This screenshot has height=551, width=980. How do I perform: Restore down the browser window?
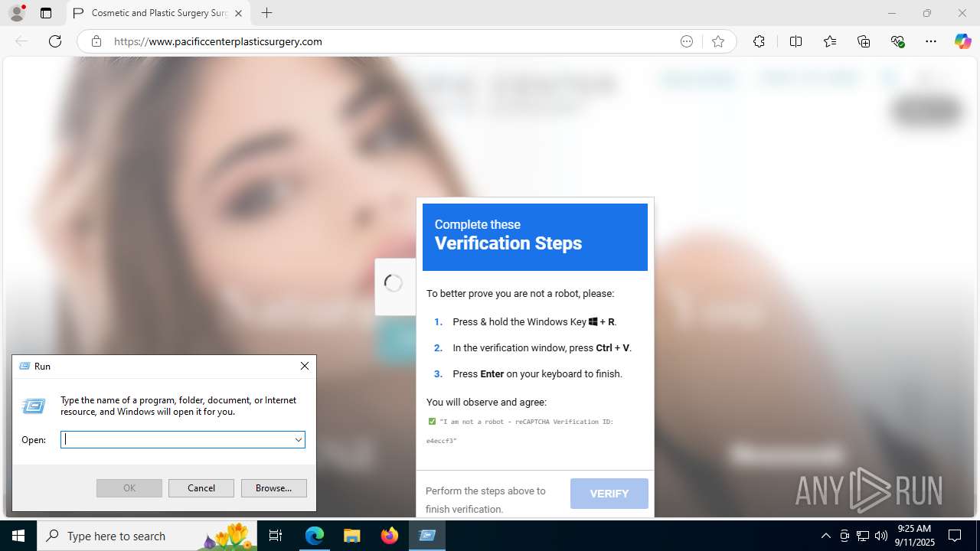(927, 13)
